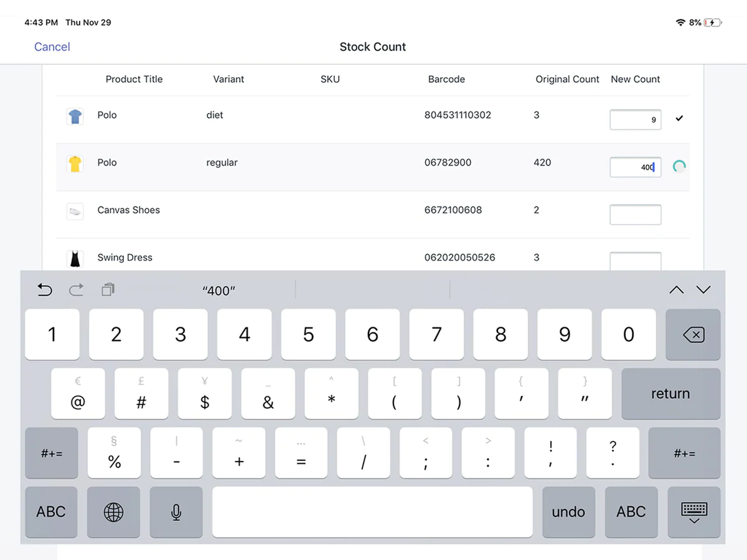Jump to next field with down chevron

coord(703,289)
